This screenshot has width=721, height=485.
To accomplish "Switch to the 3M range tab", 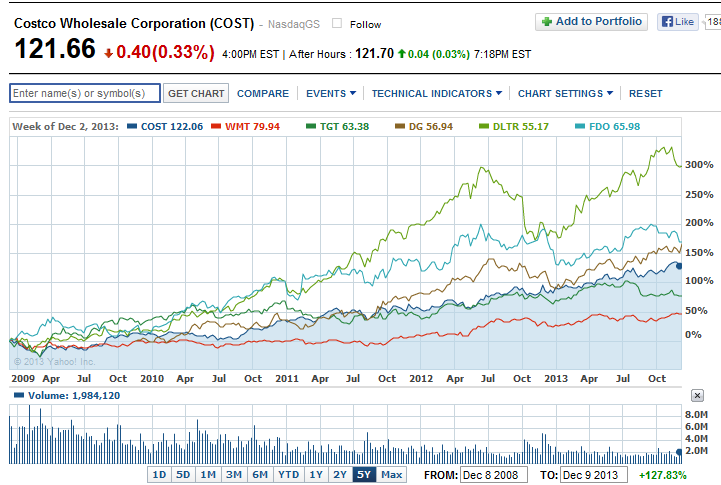I will click(234, 475).
